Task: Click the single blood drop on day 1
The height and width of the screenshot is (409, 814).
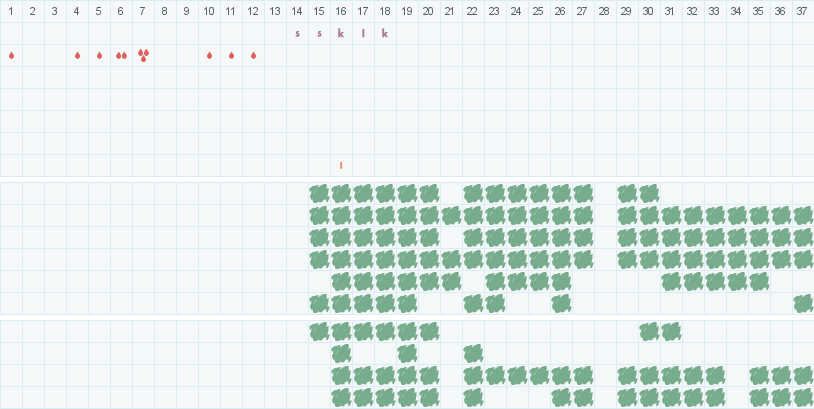Action: 11,55
